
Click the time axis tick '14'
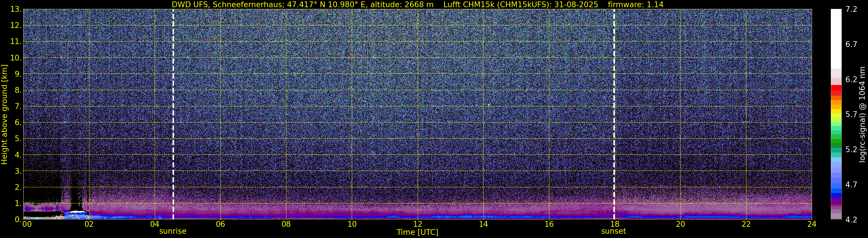tap(483, 224)
